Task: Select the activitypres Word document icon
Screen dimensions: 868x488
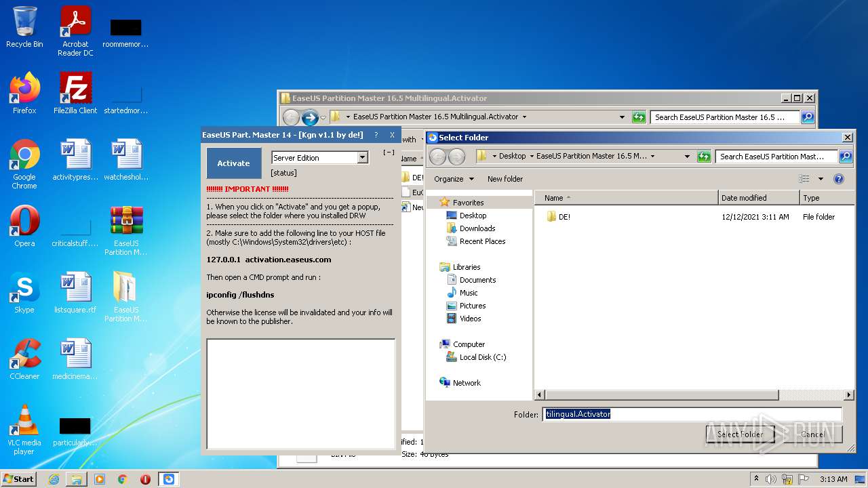Action: click(75, 160)
